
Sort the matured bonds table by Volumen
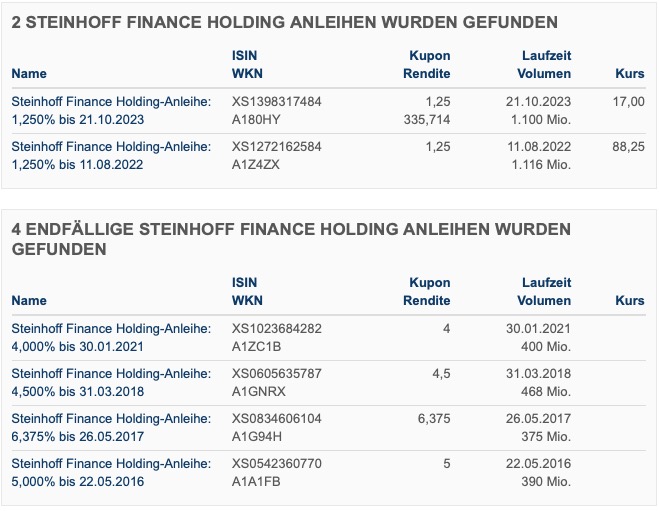click(x=544, y=300)
